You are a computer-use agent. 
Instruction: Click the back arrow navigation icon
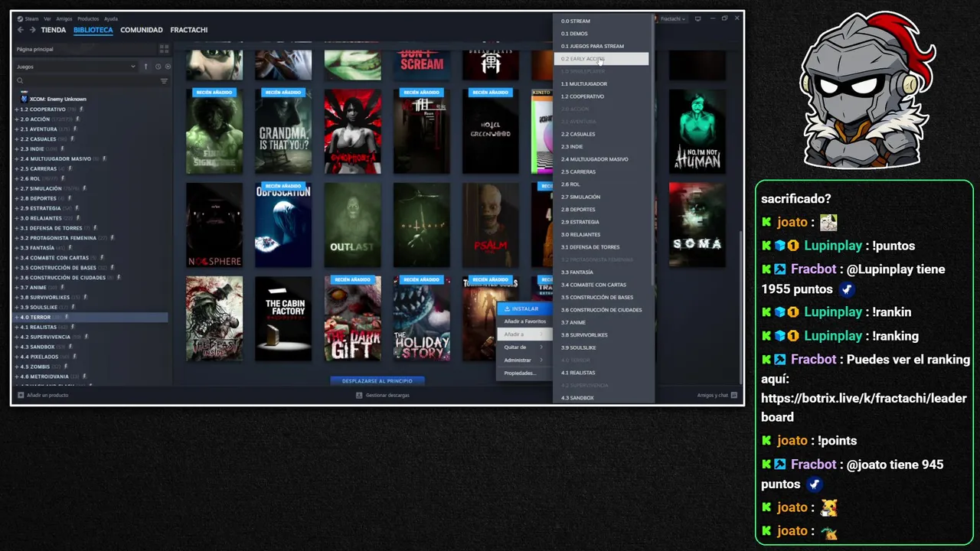point(21,30)
